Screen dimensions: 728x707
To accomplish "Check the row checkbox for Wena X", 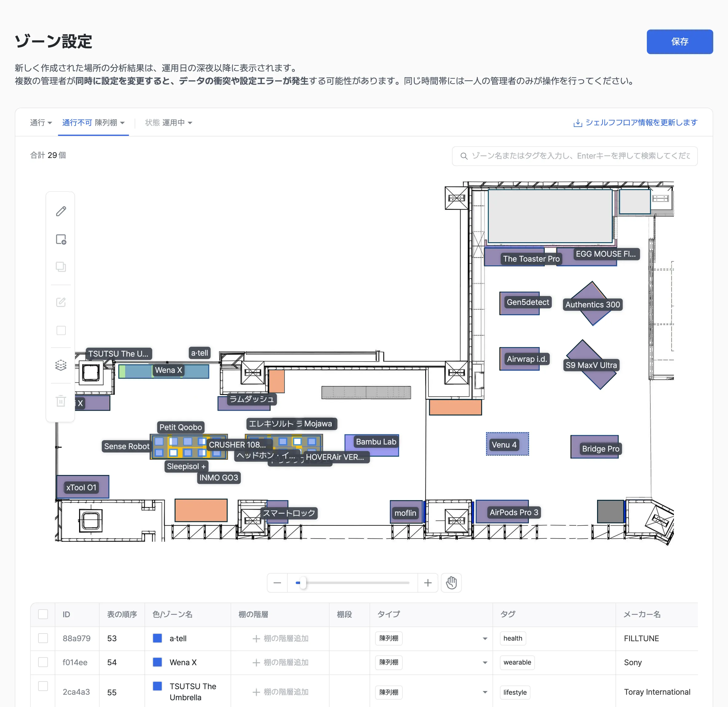I will pyautogui.click(x=43, y=662).
